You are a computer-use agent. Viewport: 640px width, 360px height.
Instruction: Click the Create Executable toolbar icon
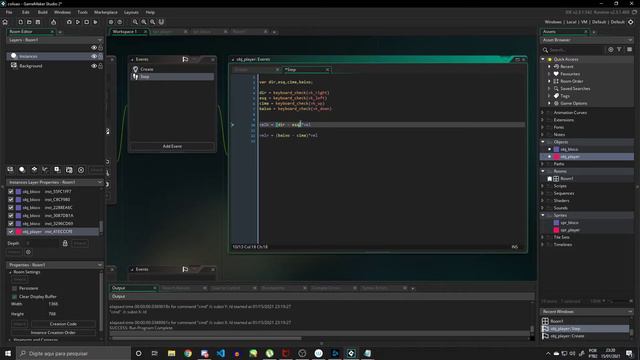pyautogui.click(x=53, y=22)
